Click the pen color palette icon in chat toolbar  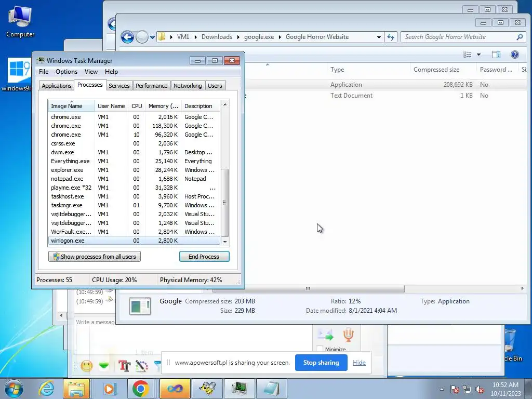pyautogui.click(x=141, y=365)
